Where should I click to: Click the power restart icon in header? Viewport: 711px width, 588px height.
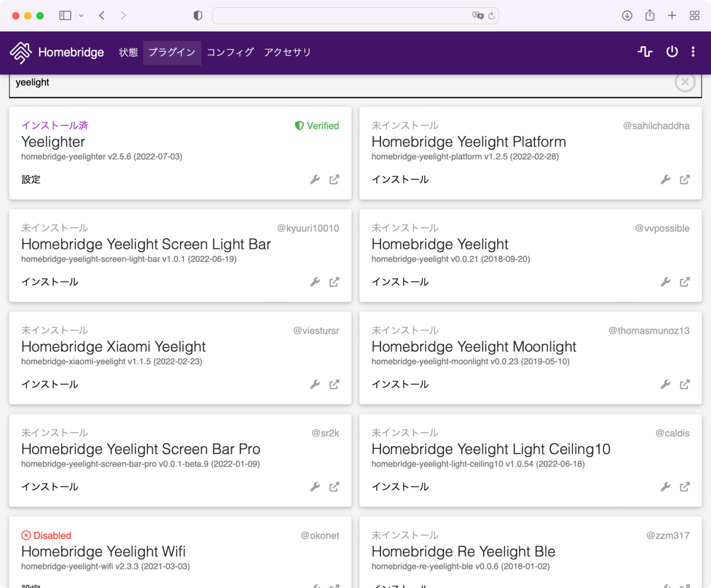672,52
